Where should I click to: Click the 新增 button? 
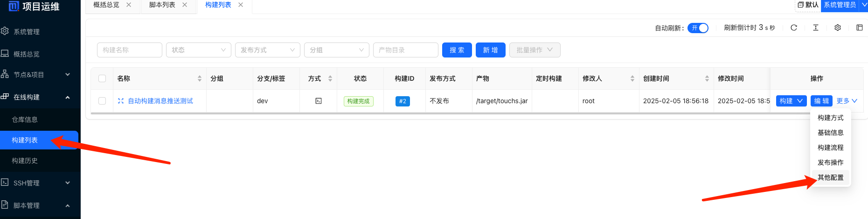click(490, 50)
